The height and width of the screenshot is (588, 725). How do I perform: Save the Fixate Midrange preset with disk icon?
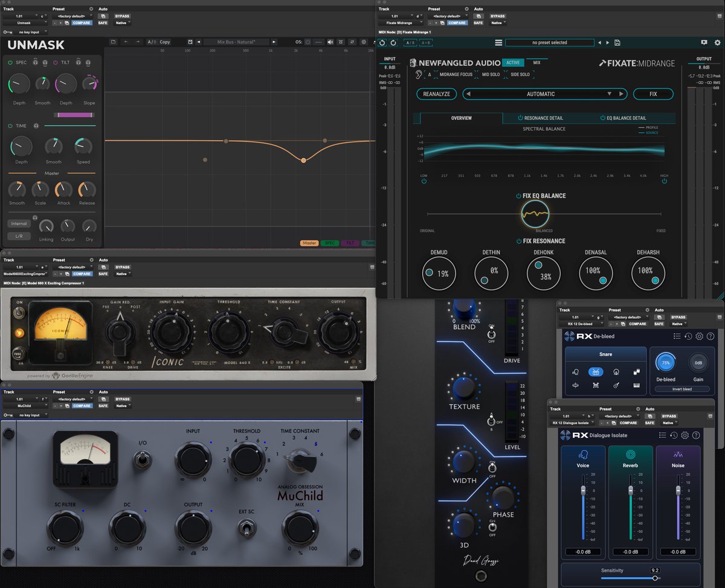click(x=617, y=43)
